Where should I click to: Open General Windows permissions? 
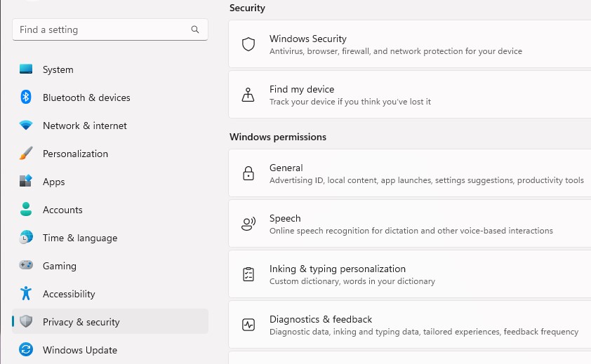[410, 173]
